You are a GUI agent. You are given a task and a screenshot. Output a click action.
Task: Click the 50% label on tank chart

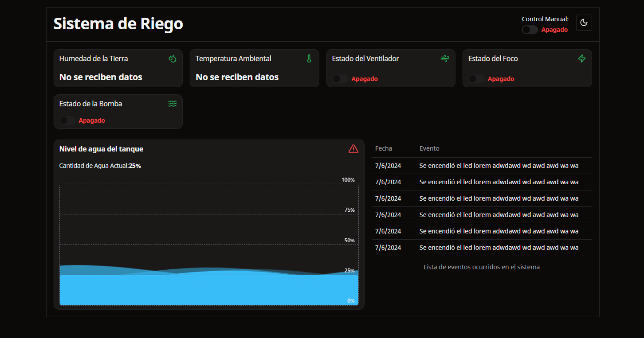click(349, 241)
